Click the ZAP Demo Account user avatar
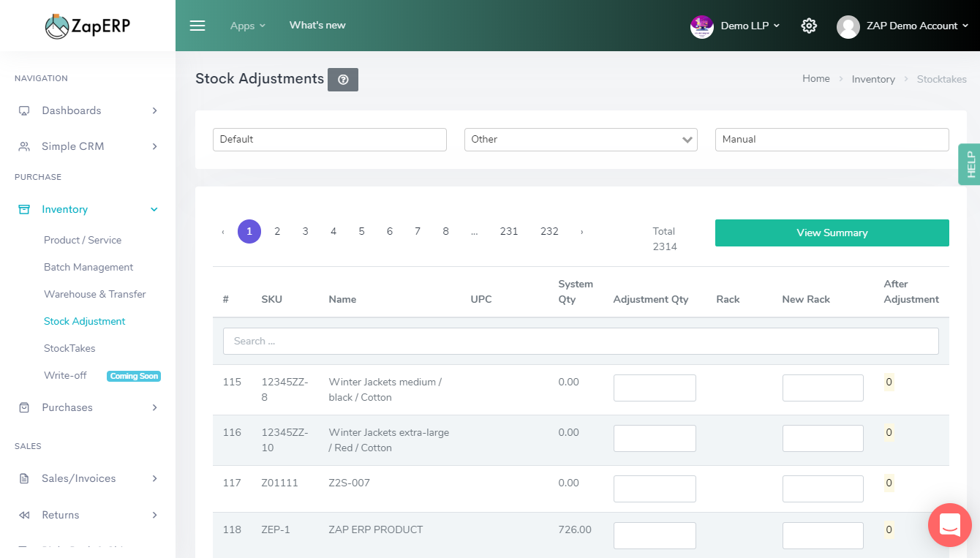This screenshot has height=558, width=980. coord(848,27)
